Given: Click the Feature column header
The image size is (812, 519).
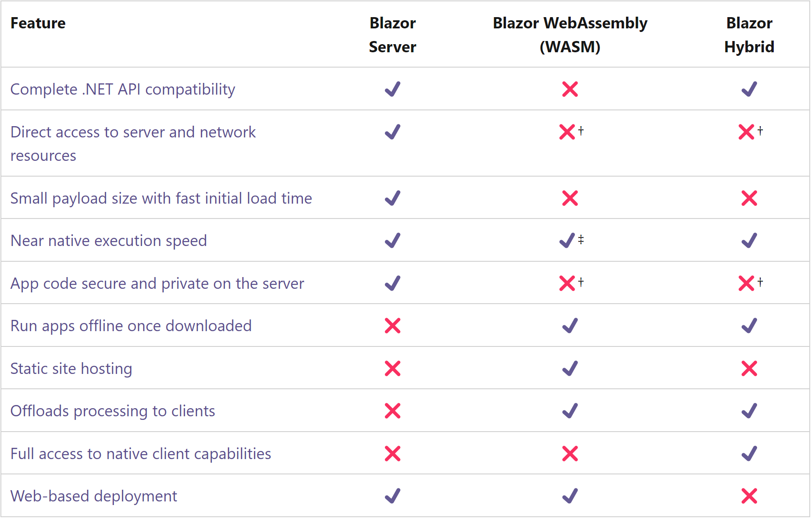Looking at the screenshot, I should 38,23.
